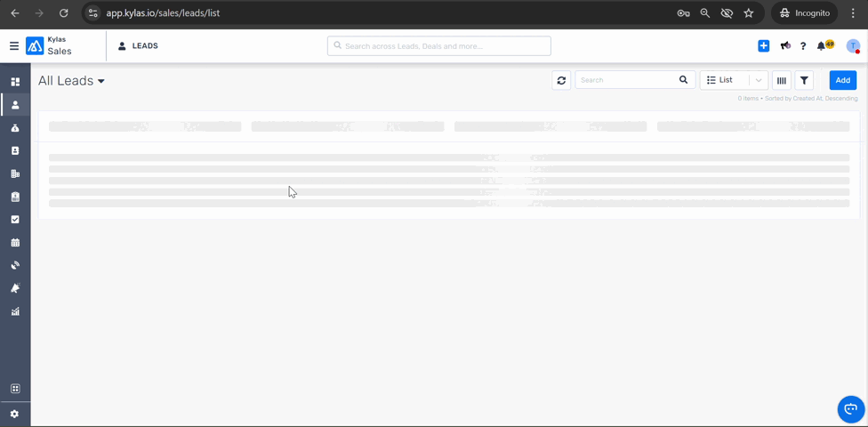Click the Kylas Sales logo
This screenshot has height=427, width=868.
(x=35, y=46)
